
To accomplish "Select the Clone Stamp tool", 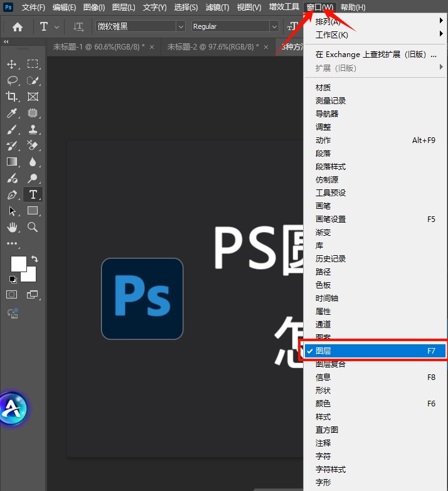I will pyautogui.click(x=33, y=129).
